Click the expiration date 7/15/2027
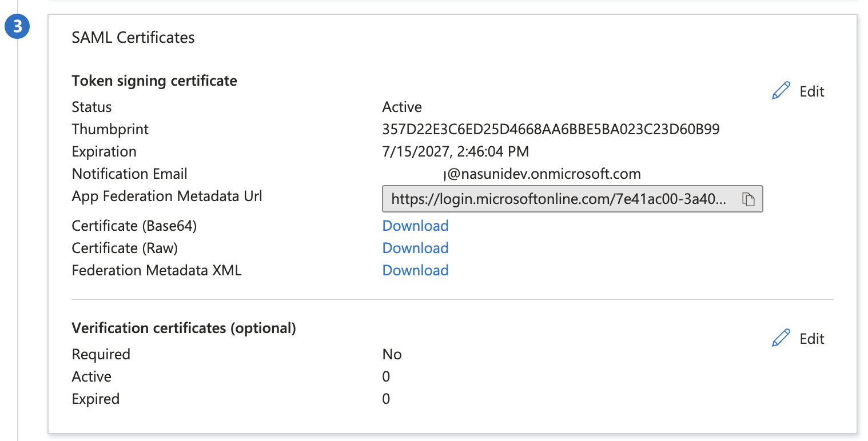Screen dimensions: 868x441 455,151
